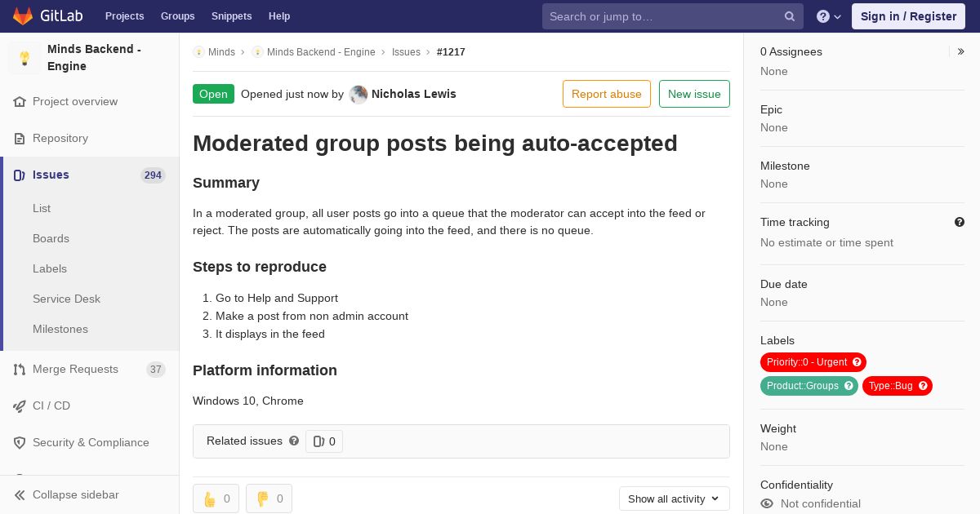Screen dimensions: 980x514
Task: Click the '0 Assignees' sidebar text
Action: point(791,51)
